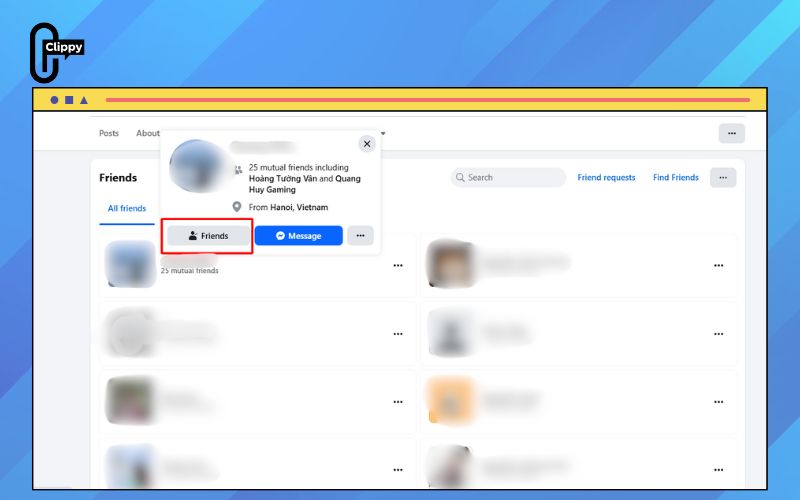The image size is (800, 500).
Task: Click Hoàng Tường Vân mutual friend name
Action: click(283, 179)
